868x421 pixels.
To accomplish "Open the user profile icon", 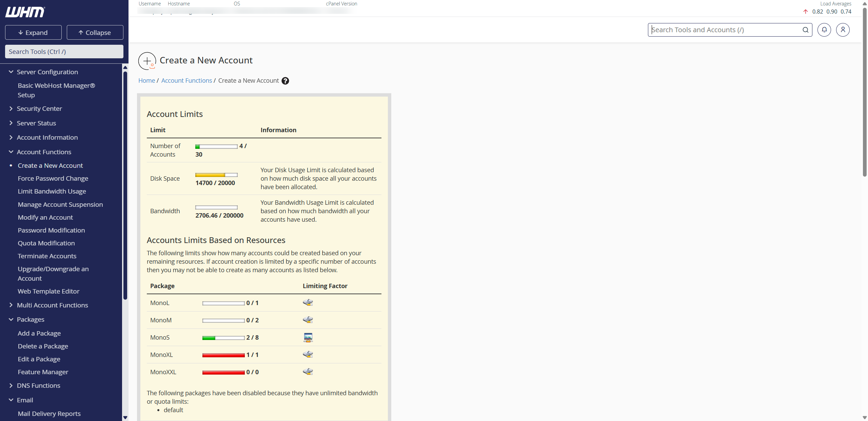I will (843, 30).
